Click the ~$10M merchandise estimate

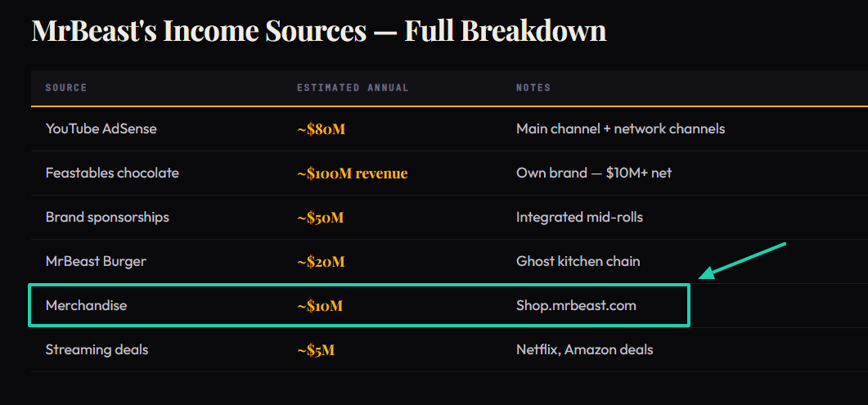pos(319,305)
